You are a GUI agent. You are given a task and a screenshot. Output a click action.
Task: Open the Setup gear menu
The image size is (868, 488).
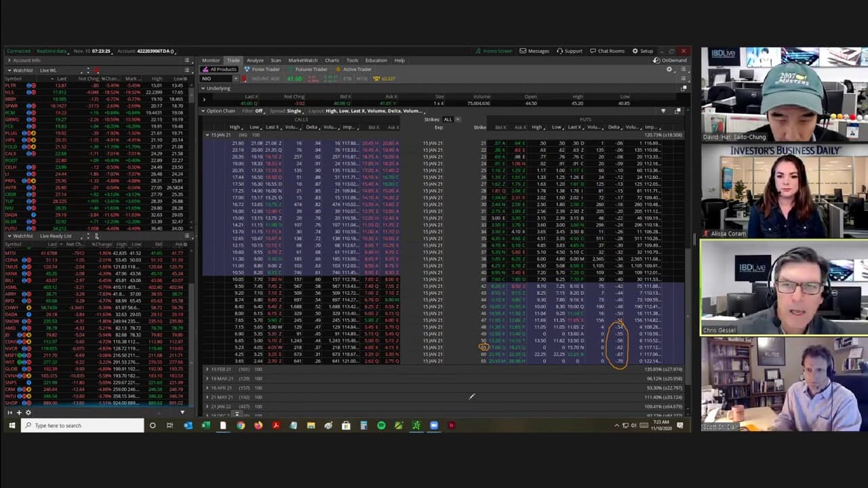(x=643, y=51)
